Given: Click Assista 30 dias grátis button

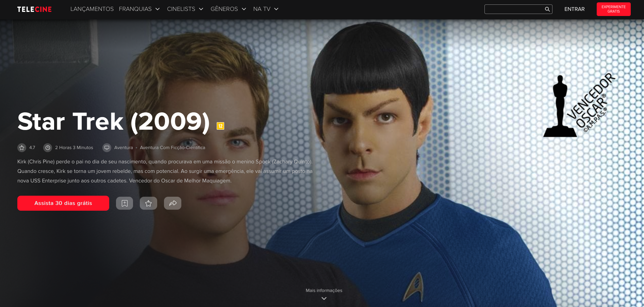Looking at the screenshot, I should 63,203.
